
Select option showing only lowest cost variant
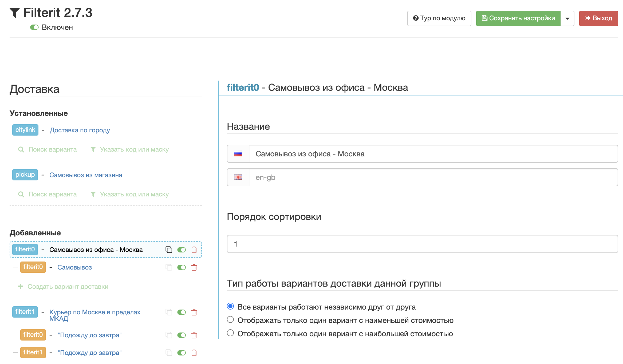pyautogui.click(x=230, y=319)
